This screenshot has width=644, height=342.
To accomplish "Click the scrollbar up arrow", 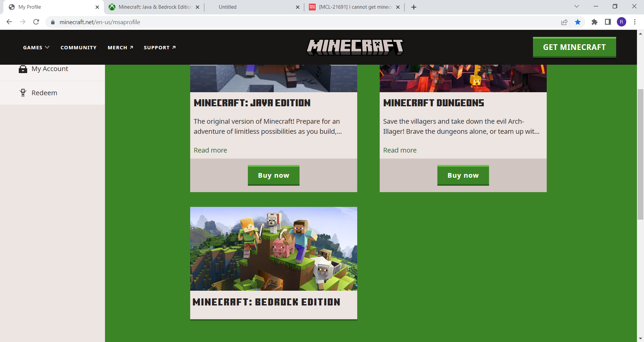I will click(640, 34).
